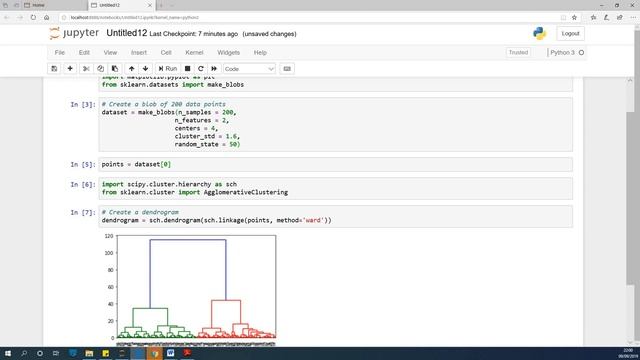Open Microsoft Word from the taskbar
The image size is (640, 360).
[171, 353]
